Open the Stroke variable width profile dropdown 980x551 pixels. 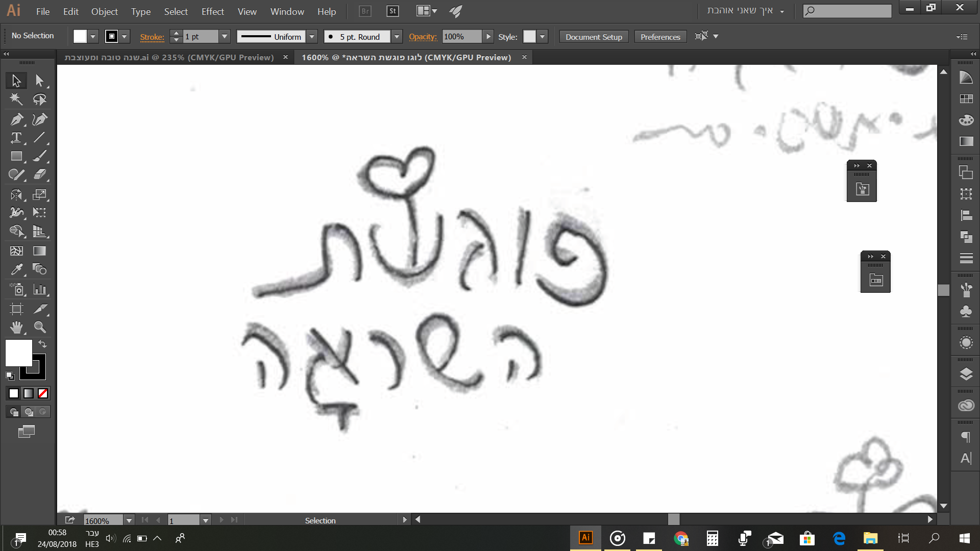[312, 36]
